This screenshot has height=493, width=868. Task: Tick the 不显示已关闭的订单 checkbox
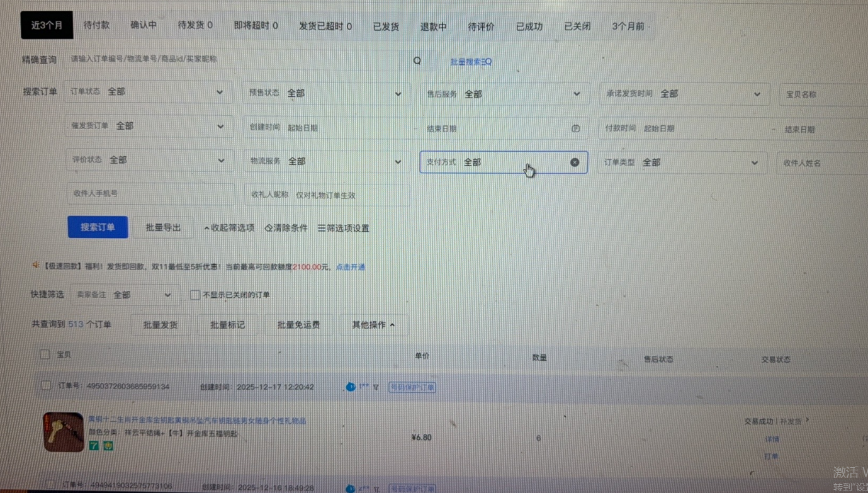[x=195, y=295]
